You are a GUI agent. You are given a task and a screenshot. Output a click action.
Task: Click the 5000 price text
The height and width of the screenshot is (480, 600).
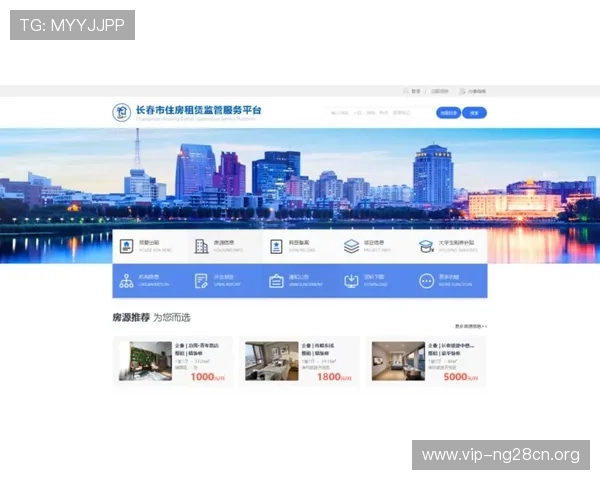tap(455, 377)
